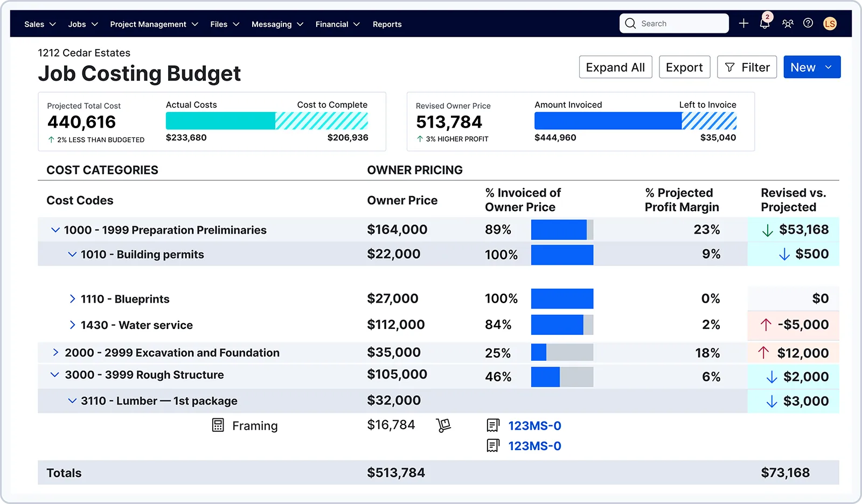Click the Expand All button
The width and height of the screenshot is (862, 504).
click(615, 67)
